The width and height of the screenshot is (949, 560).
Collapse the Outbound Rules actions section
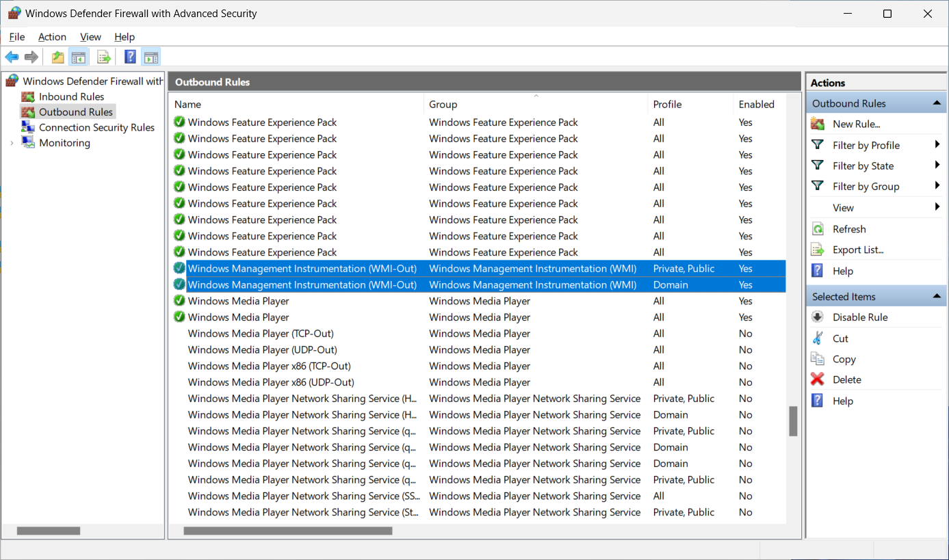pos(937,103)
